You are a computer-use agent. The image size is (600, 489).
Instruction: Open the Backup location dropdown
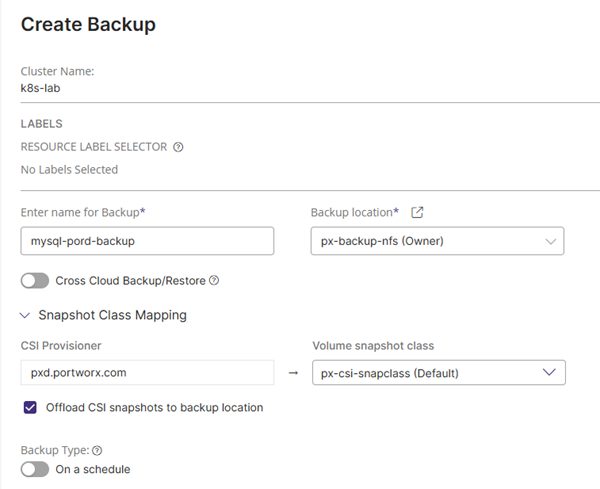pos(437,241)
